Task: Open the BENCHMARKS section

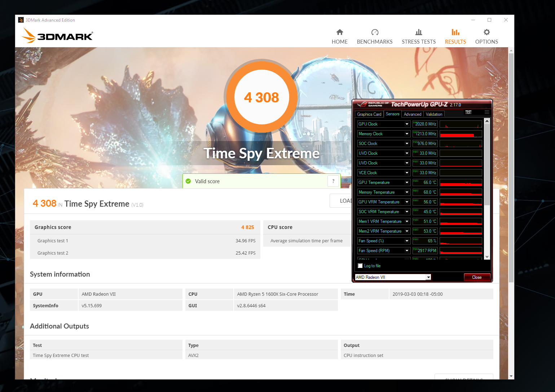Action: tap(375, 37)
